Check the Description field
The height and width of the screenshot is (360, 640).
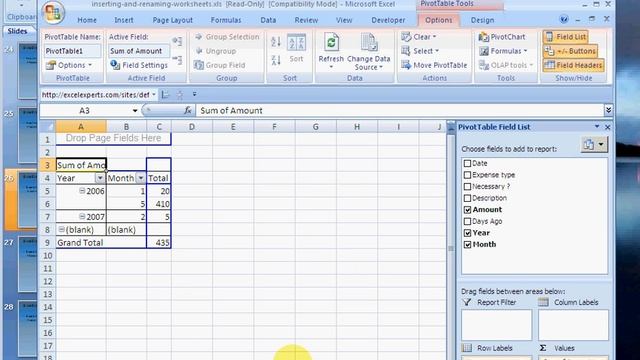(468, 198)
